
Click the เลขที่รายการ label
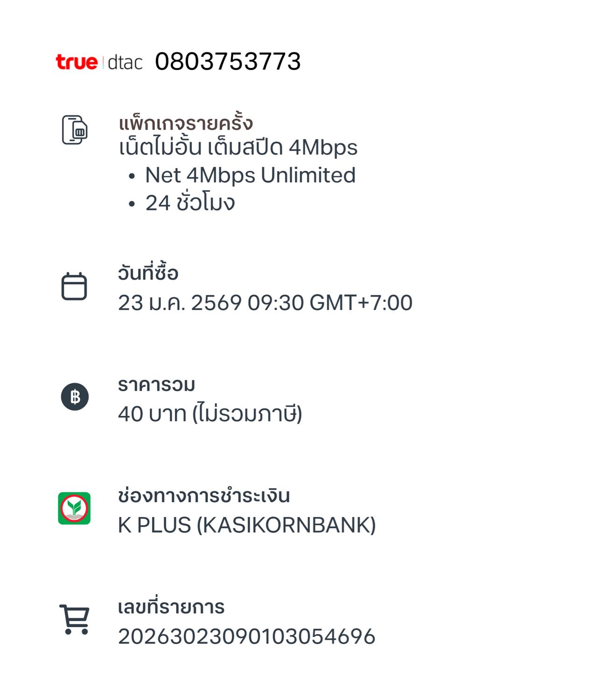coord(171,607)
